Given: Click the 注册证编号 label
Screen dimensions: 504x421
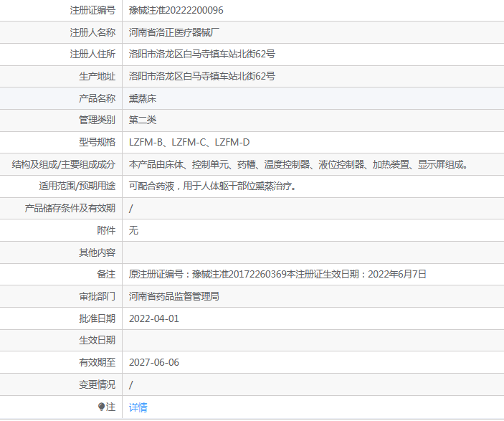Looking at the screenshot, I should tap(92, 10).
